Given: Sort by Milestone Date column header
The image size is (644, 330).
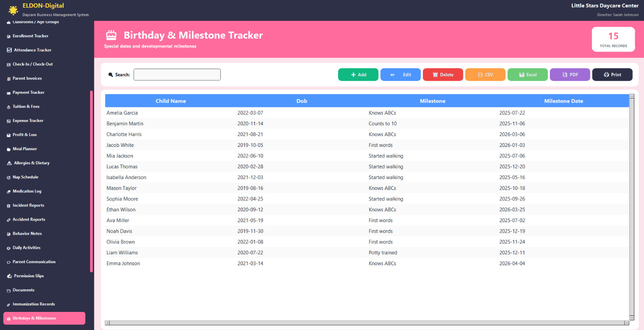Looking at the screenshot, I should coord(563,101).
